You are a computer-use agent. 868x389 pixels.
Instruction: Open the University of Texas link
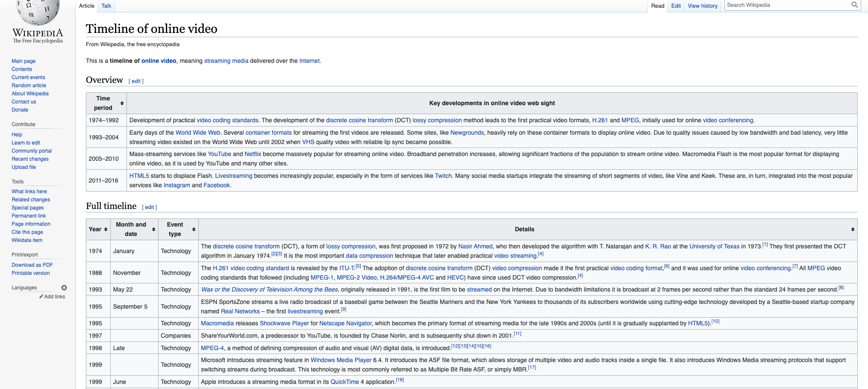(714, 246)
